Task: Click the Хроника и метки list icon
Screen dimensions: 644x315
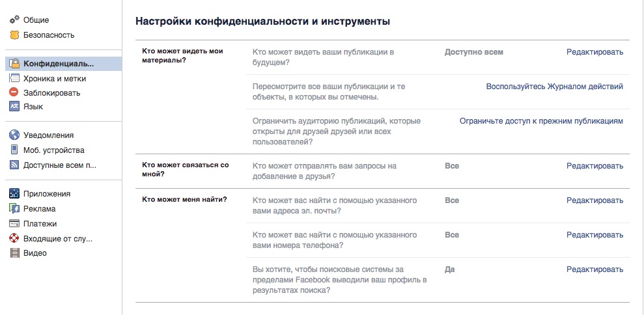Action: (14, 79)
